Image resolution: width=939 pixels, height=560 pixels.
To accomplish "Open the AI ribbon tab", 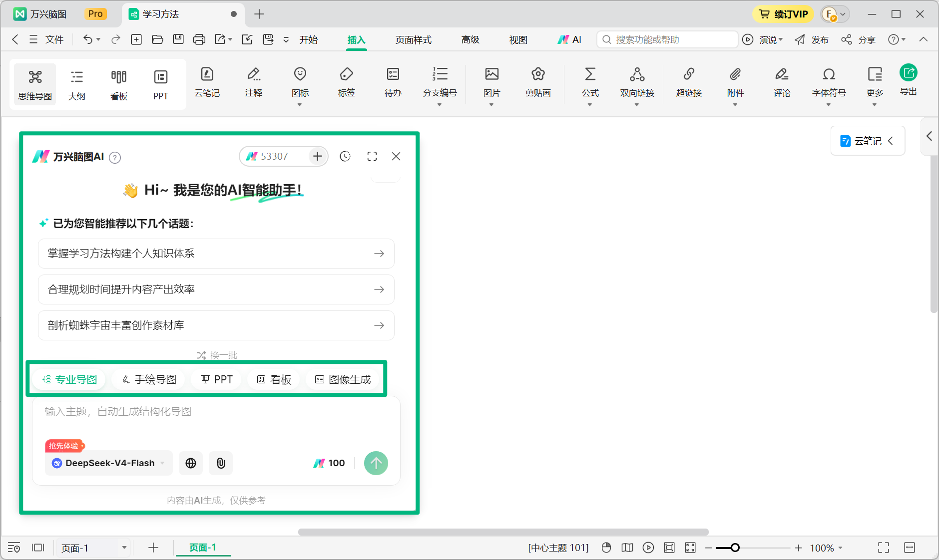I will coord(569,39).
